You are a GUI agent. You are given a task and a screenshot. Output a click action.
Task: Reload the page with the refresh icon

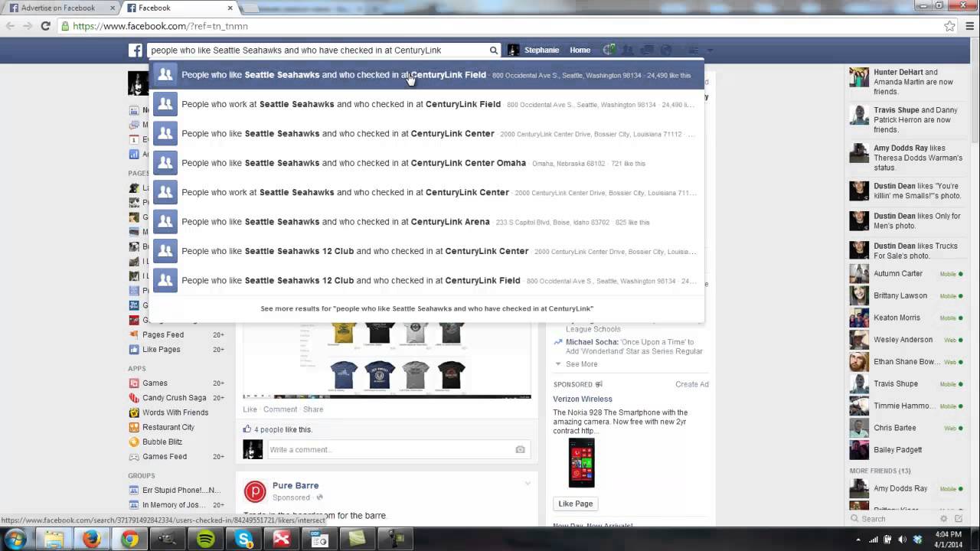point(45,26)
